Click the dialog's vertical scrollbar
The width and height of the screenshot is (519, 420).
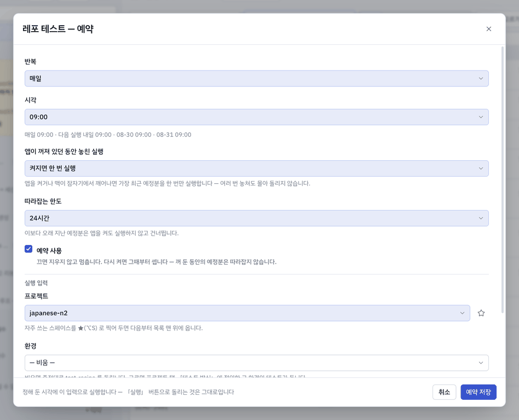(x=503, y=179)
